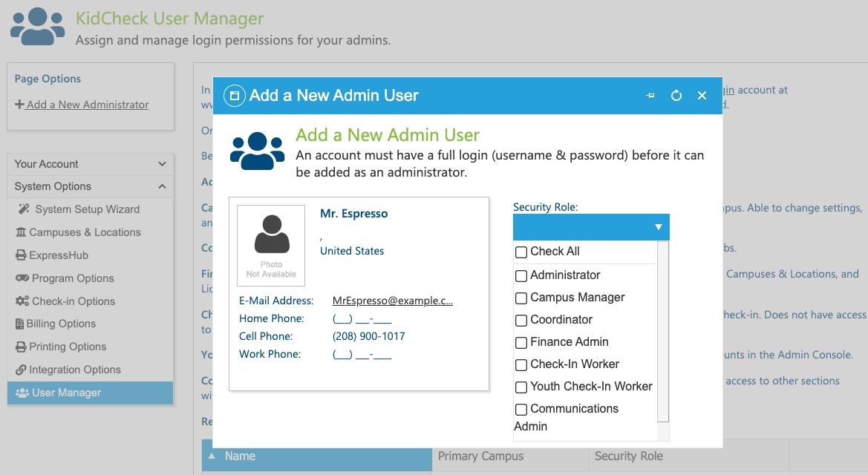The image size is (868, 475).
Task: Expand the Your Account section
Action: 91,164
